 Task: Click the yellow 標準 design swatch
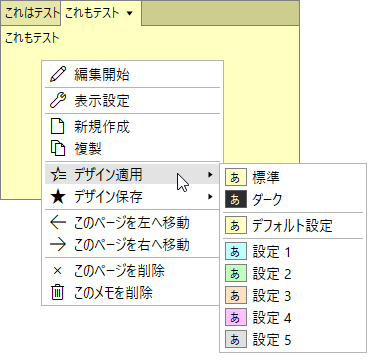coord(236,177)
